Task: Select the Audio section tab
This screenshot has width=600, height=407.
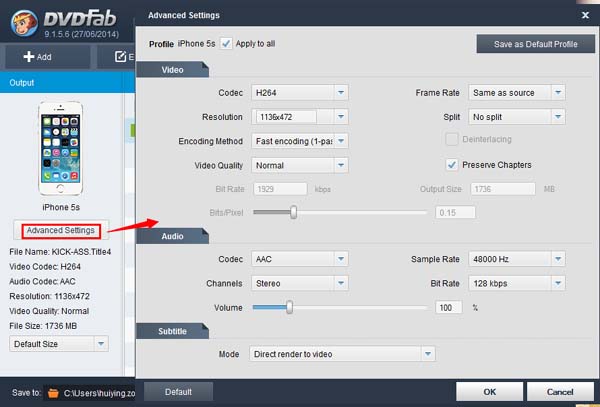Action: [x=173, y=236]
